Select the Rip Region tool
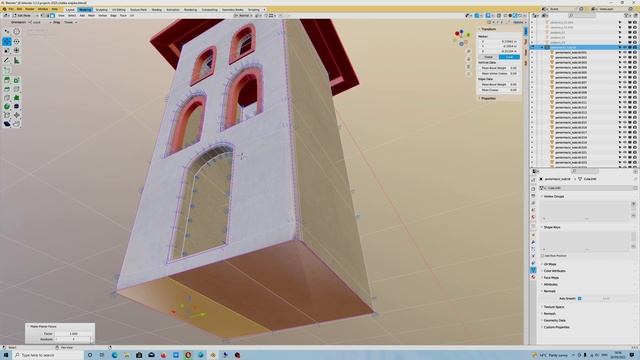 (16, 124)
